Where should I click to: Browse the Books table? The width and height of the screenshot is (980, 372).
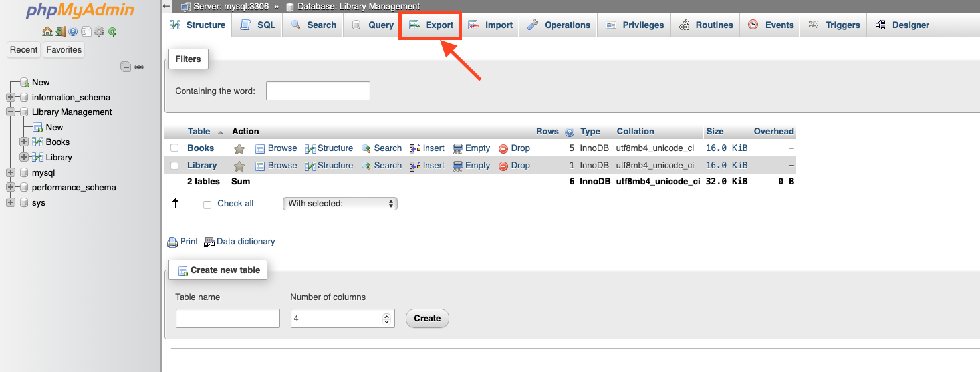click(x=276, y=148)
